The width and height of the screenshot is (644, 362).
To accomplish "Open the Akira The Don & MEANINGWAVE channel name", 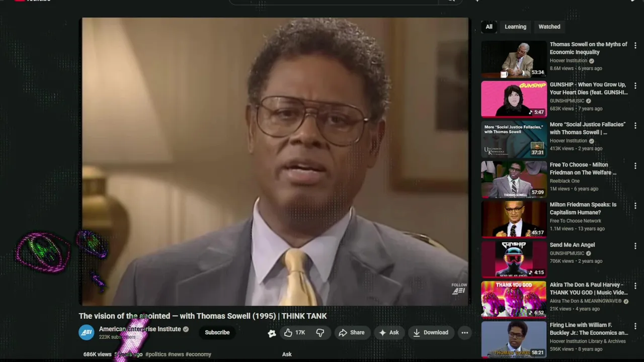I will pos(586,301).
